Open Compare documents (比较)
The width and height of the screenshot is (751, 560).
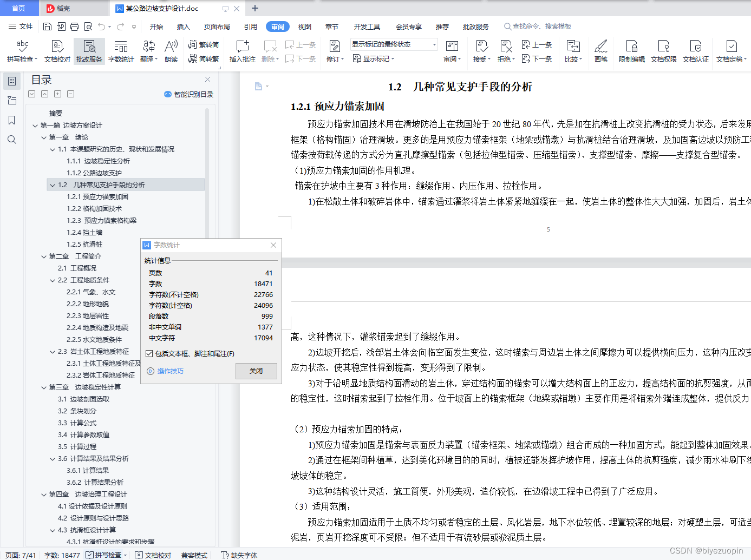click(573, 51)
